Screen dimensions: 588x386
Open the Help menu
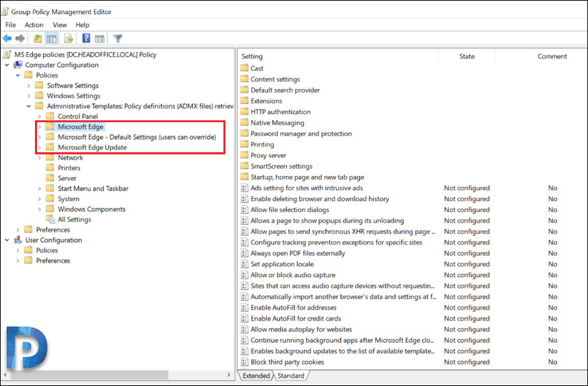[82, 25]
